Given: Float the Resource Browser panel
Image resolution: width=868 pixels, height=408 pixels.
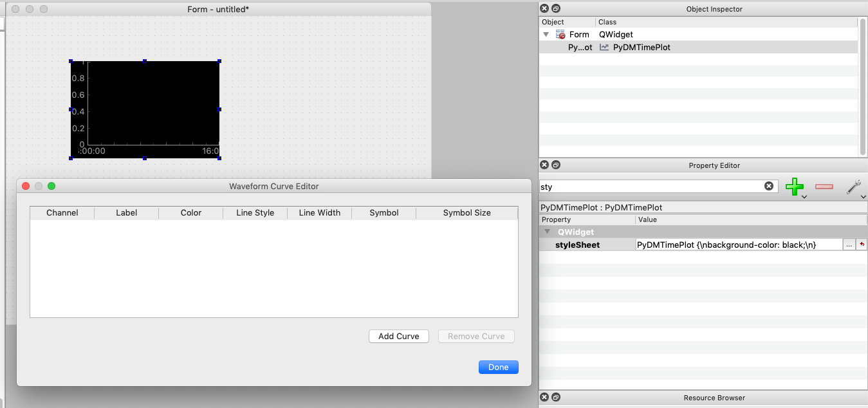Looking at the screenshot, I should 556,398.
